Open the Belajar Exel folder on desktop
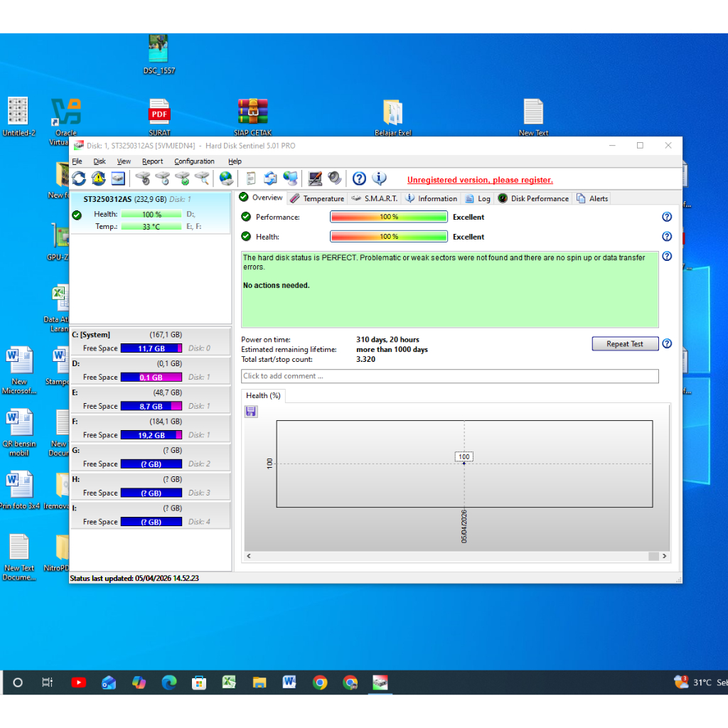This screenshot has height=728, width=728. [x=392, y=117]
